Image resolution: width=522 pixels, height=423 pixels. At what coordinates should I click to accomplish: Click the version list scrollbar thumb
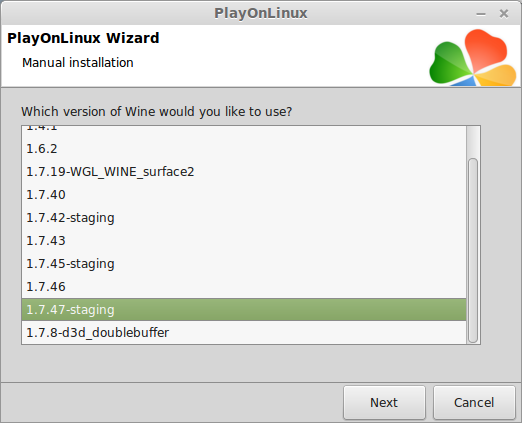click(x=473, y=250)
